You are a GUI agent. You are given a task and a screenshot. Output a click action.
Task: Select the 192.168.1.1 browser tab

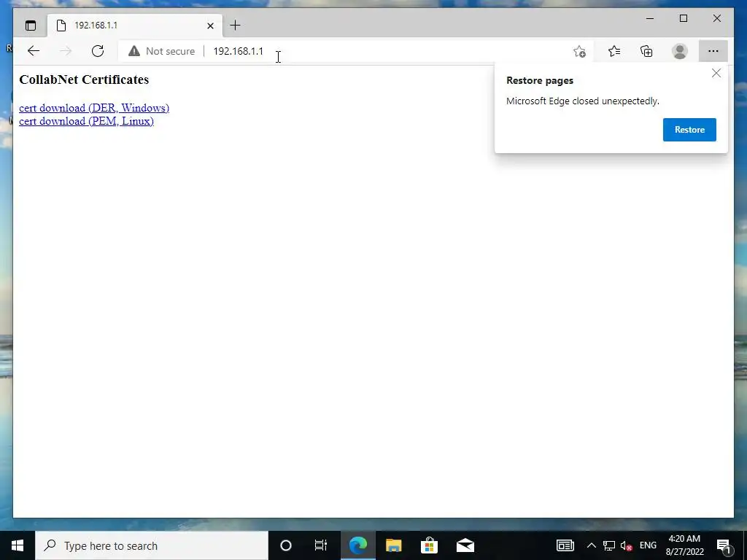(x=135, y=26)
